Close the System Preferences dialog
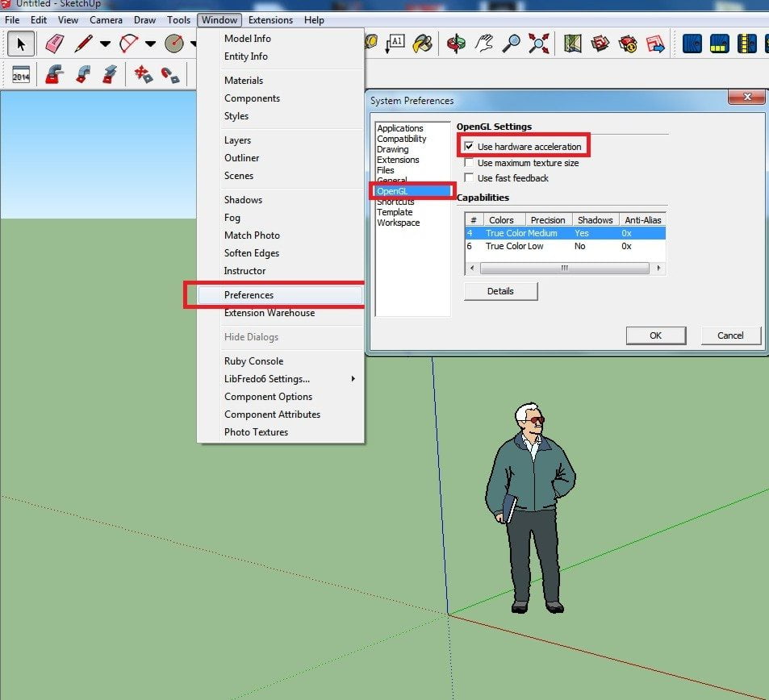 tap(746, 97)
